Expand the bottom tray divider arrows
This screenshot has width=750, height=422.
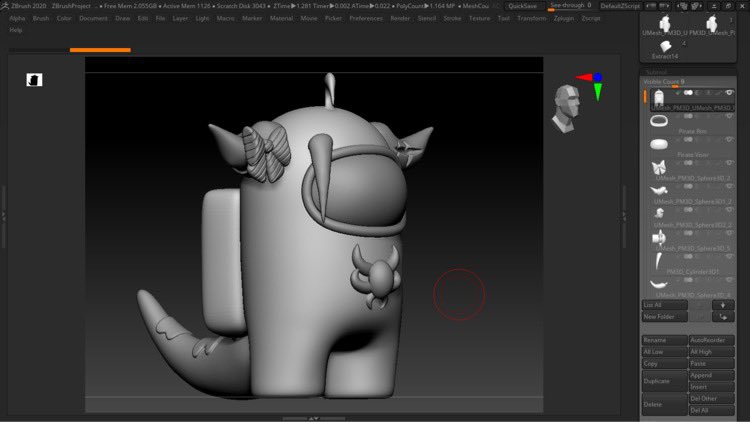pos(314,418)
